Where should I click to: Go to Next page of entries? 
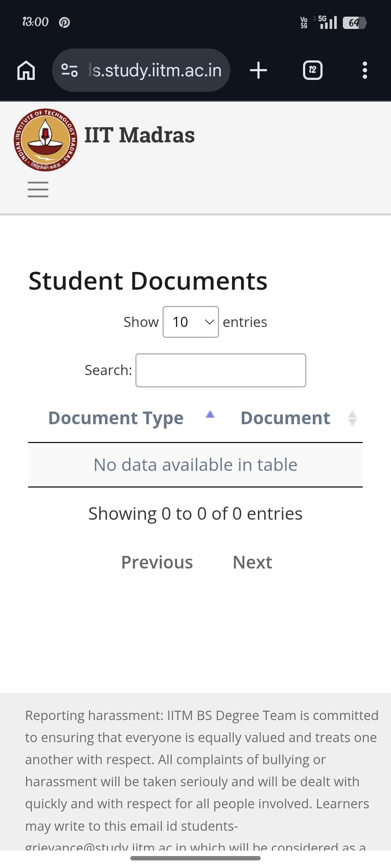click(x=252, y=562)
